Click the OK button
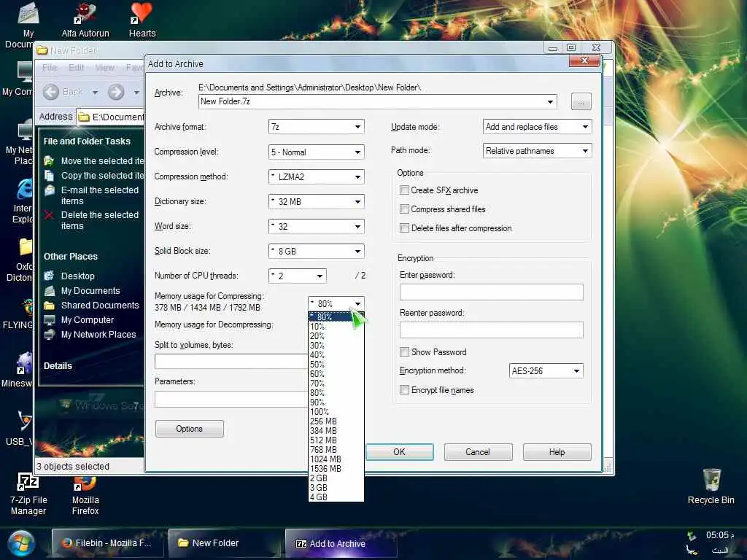The image size is (747, 560). click(x=400, y=452)
